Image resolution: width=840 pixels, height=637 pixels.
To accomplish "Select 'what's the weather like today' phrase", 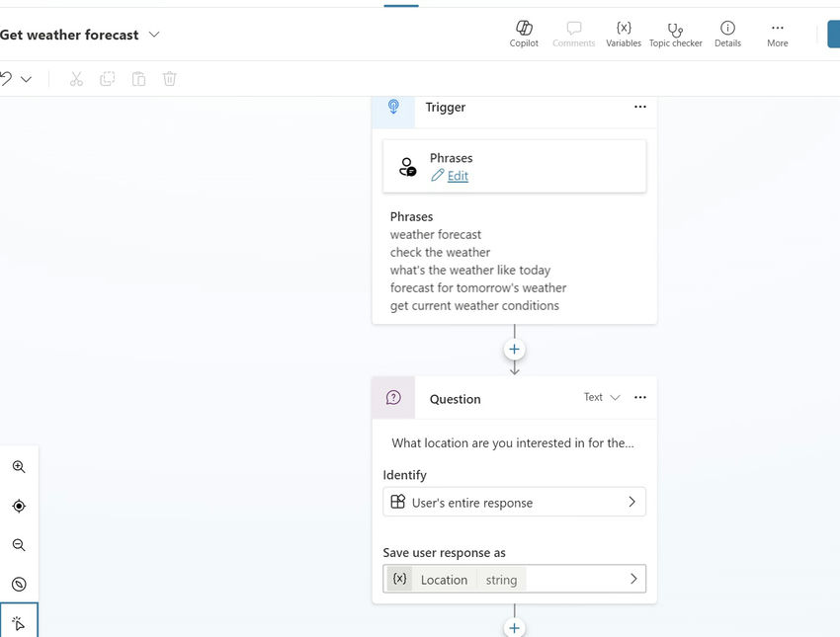I will click(469, 270).
